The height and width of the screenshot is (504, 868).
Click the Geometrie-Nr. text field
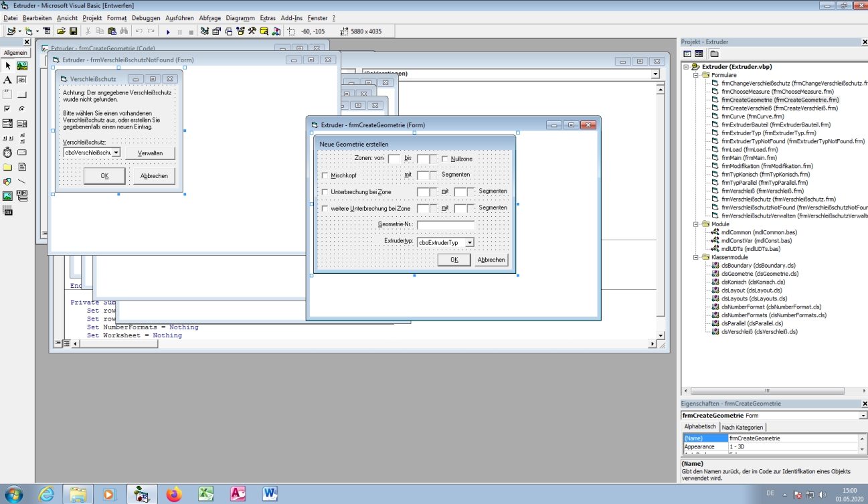click(445, 226)
